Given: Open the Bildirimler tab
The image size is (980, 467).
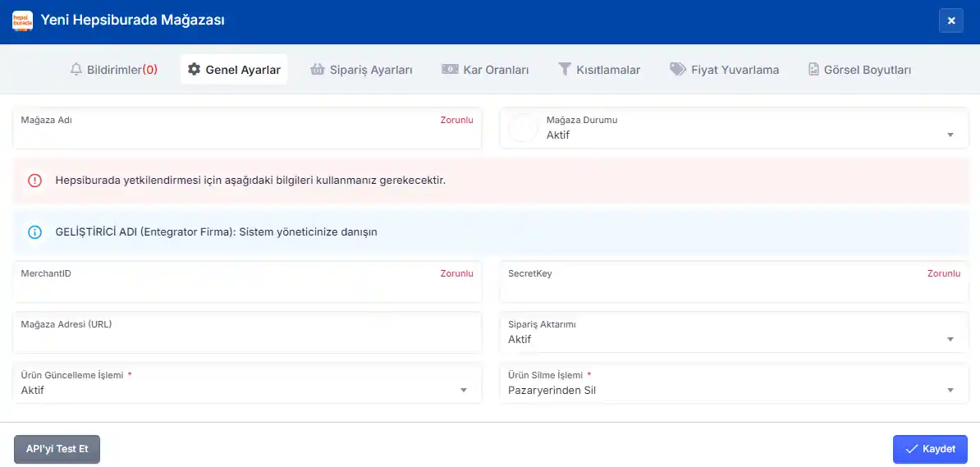Looking at the screenshot, I should pyautogui.click(x=114, y=70).
